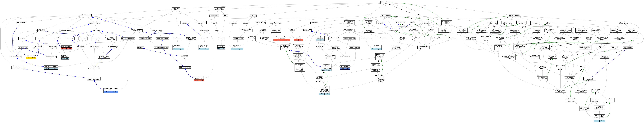
Task: Click the 'mesoderm formation' node
Action: [x=185, y=67]
